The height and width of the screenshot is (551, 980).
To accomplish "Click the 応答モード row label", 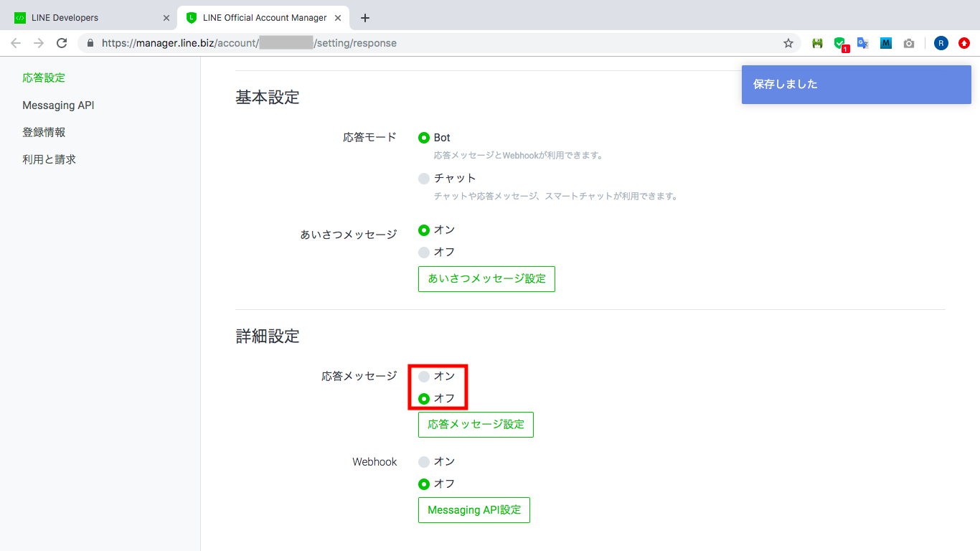I will coord(370,137).
